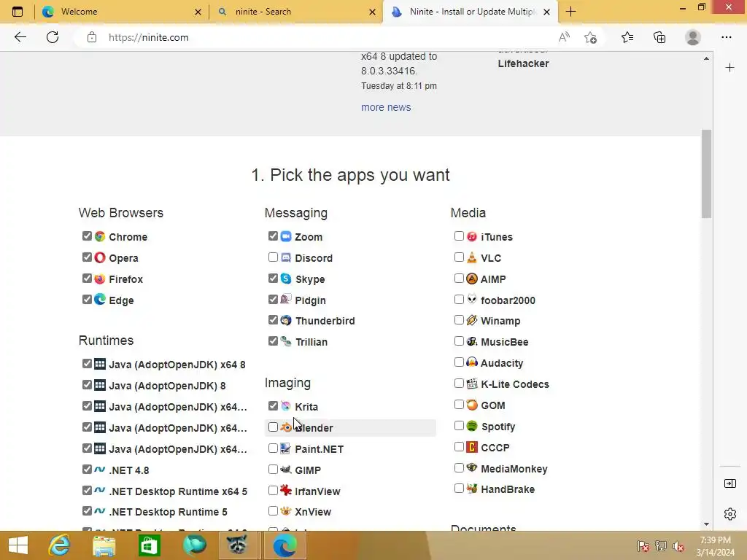Check the XnView checkbox
This screenshot has width=747, height=560.
pyautogui.click(x=273, y=511)
